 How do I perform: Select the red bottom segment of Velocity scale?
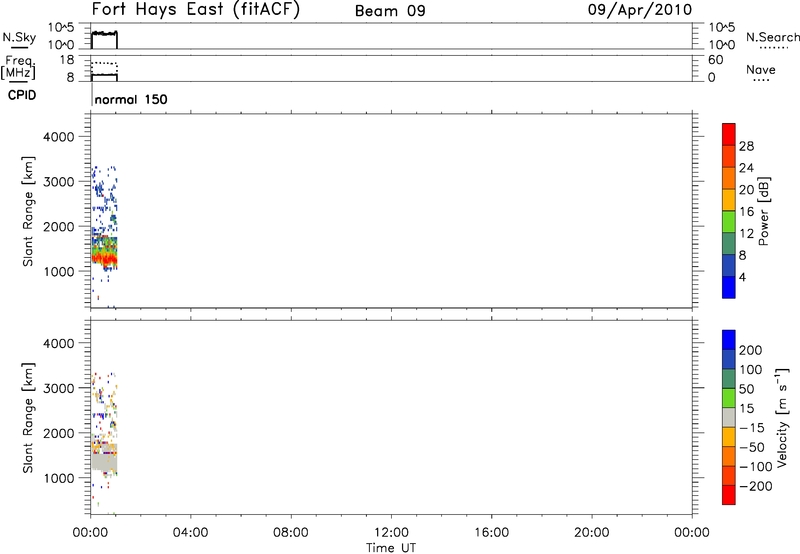tap(729, 498)
